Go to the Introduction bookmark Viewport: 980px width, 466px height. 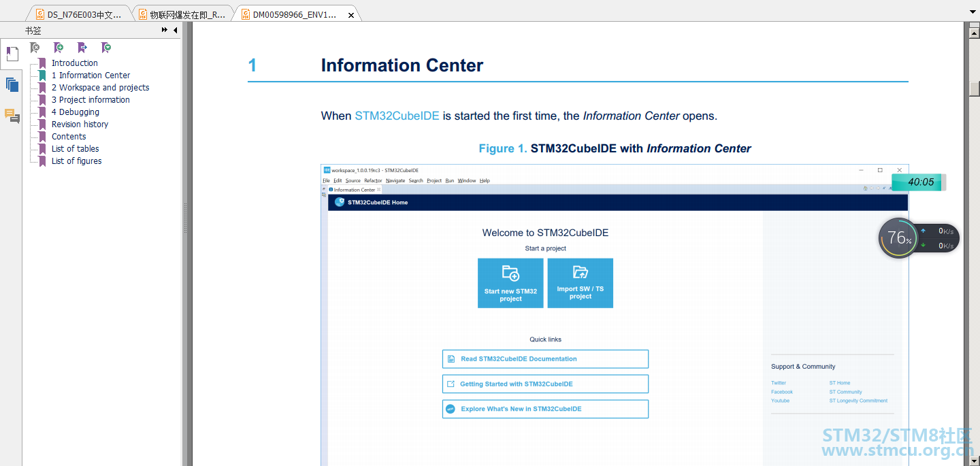75,63
